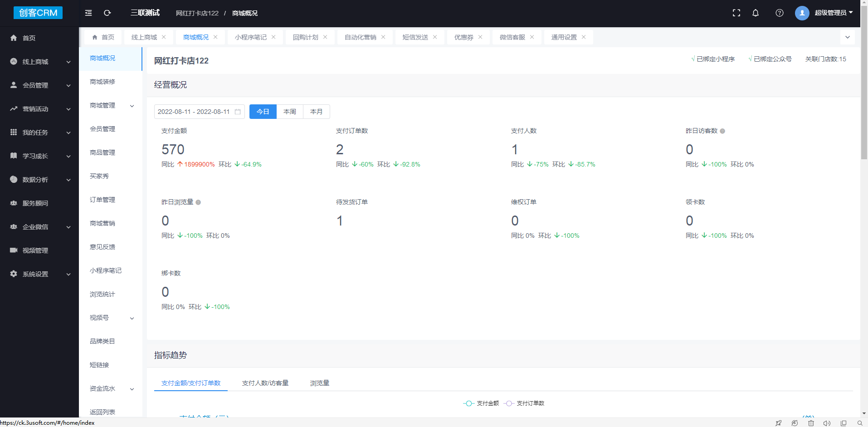Image resolution: width=868 pixels, height=427 pixels.
Task: Click the 线上商城 sidebar icon
Action: pos(14,61)
